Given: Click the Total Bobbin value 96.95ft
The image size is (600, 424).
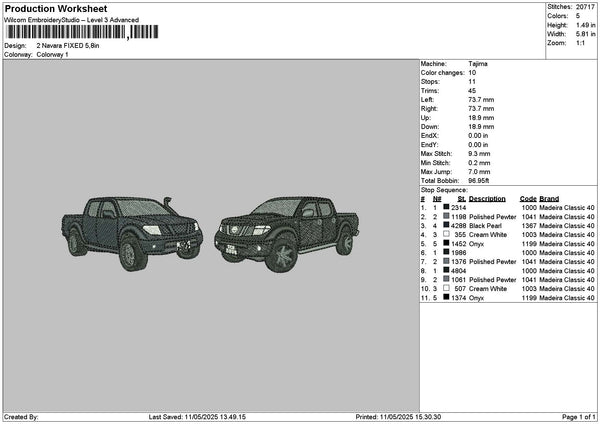Looking at the screenshot, I should [x=479, y=181].
